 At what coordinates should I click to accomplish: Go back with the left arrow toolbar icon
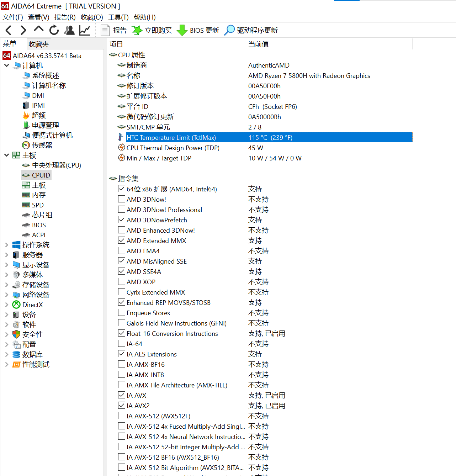click(9, 30)
